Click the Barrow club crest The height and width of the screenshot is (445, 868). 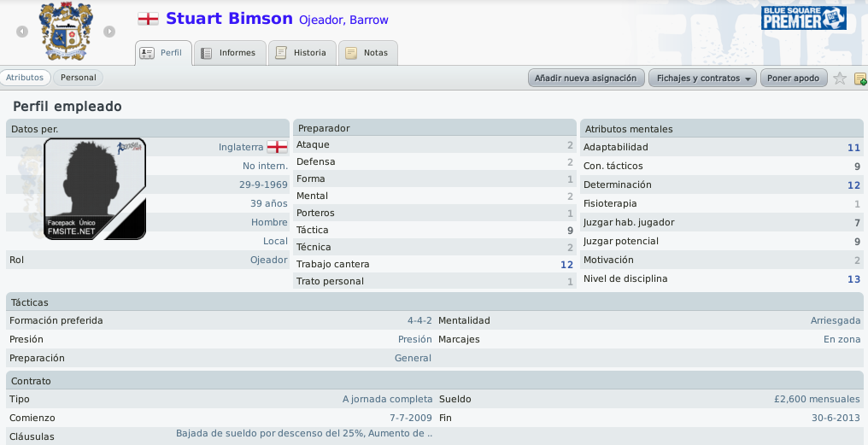[66, 31]
